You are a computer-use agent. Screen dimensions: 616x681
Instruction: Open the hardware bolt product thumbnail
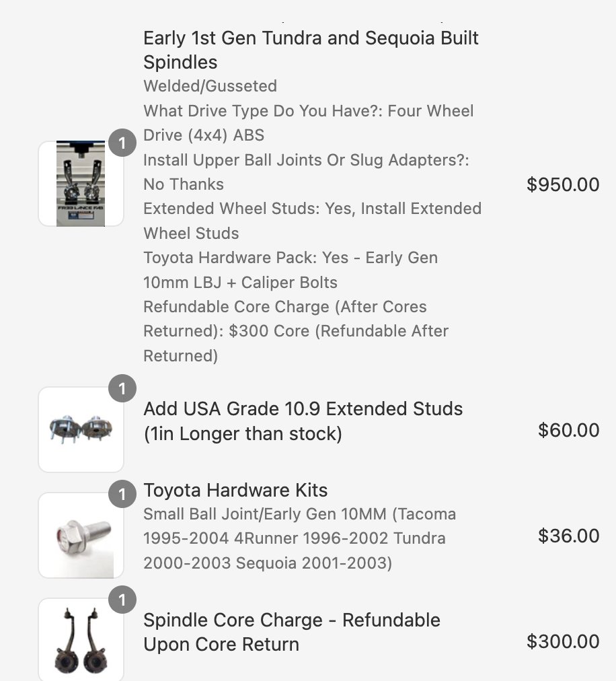(x=81, y=535)
